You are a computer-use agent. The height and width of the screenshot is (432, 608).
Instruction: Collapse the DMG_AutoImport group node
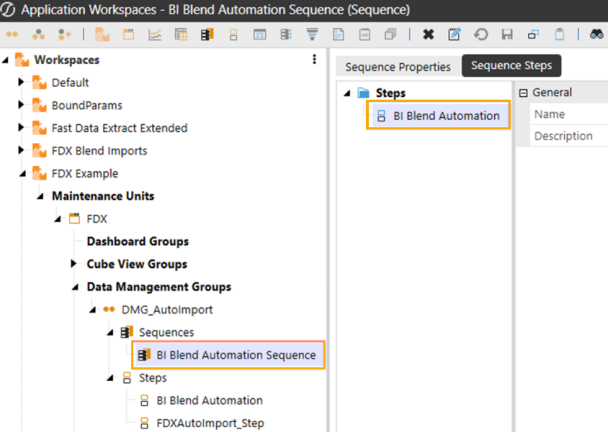93,310
